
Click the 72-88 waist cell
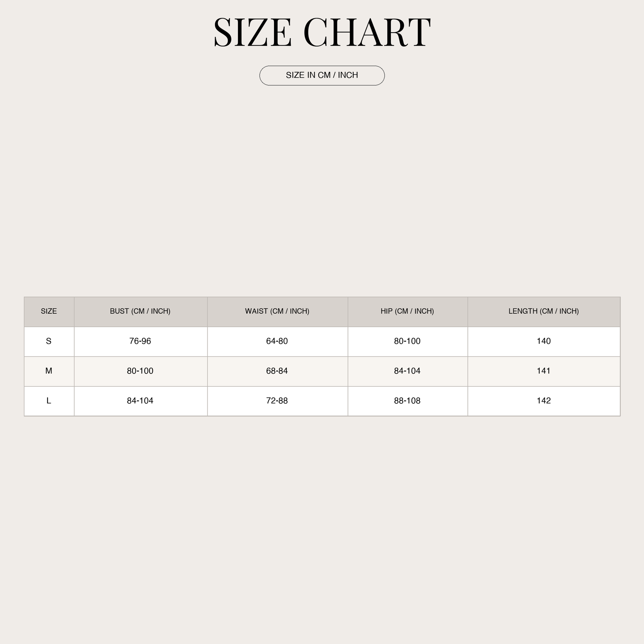[277, 401]
